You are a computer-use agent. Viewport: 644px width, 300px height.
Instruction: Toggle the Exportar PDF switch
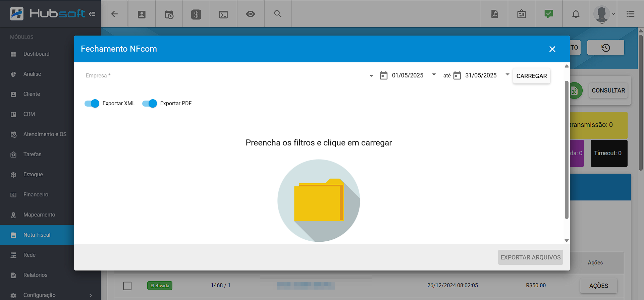click(x=150, y=103)
